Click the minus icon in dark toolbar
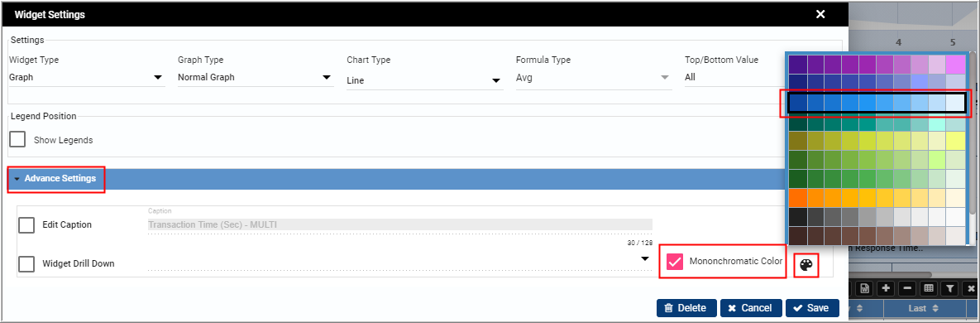 tap(907, 288)
